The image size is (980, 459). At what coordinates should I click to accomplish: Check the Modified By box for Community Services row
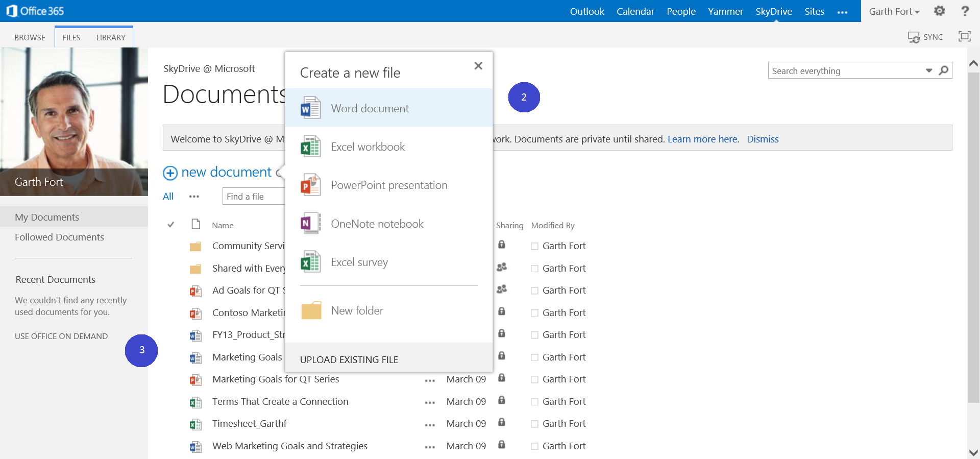(534, 246)
